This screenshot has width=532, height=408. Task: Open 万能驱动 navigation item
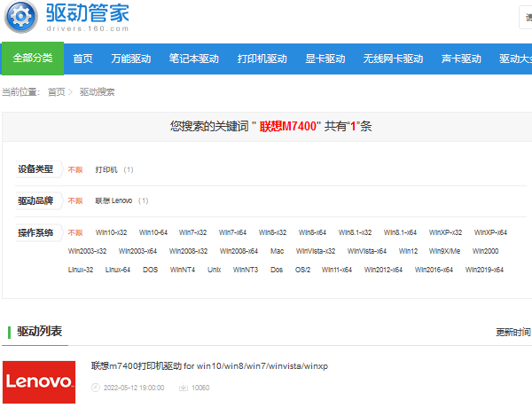click(131, 59)
